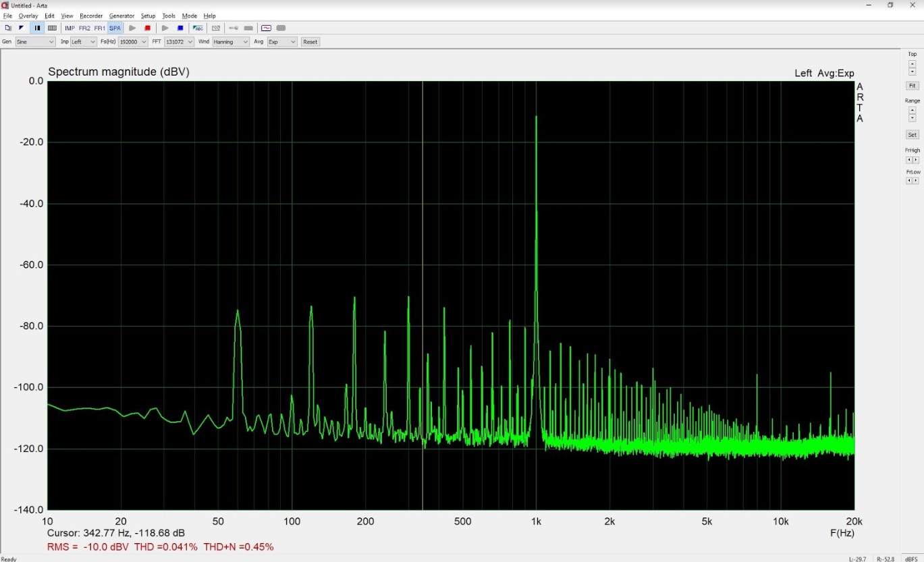Click the ABC text overlay icon
This screenshot has width=924, height=562.
pyautogui.click(x=198, y=28)
